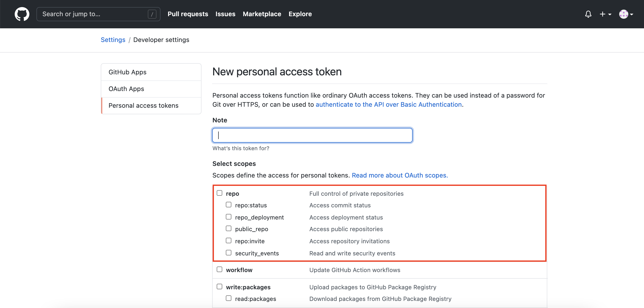Image resolution: width=644 pixels, height=308 pixels.
Task: Click the slash shortcut icon in search
Action: coord(152,14)
